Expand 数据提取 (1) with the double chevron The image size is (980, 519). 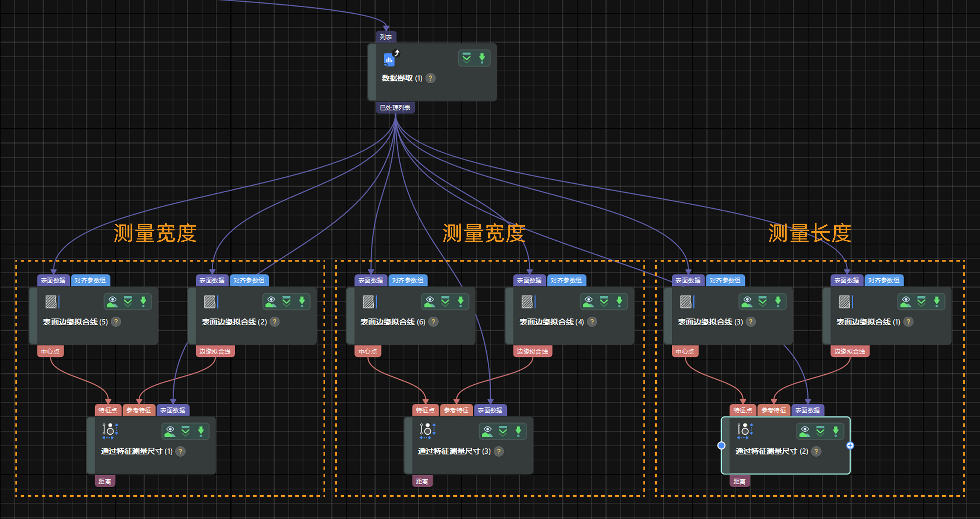pyautogui.click(x=467, y=58)
